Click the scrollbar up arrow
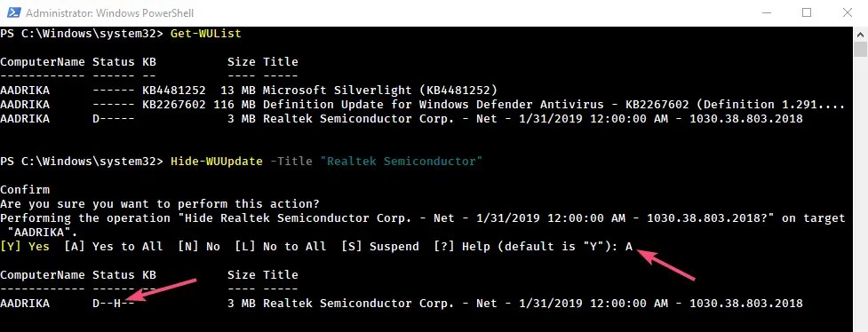 click(860, 33)
